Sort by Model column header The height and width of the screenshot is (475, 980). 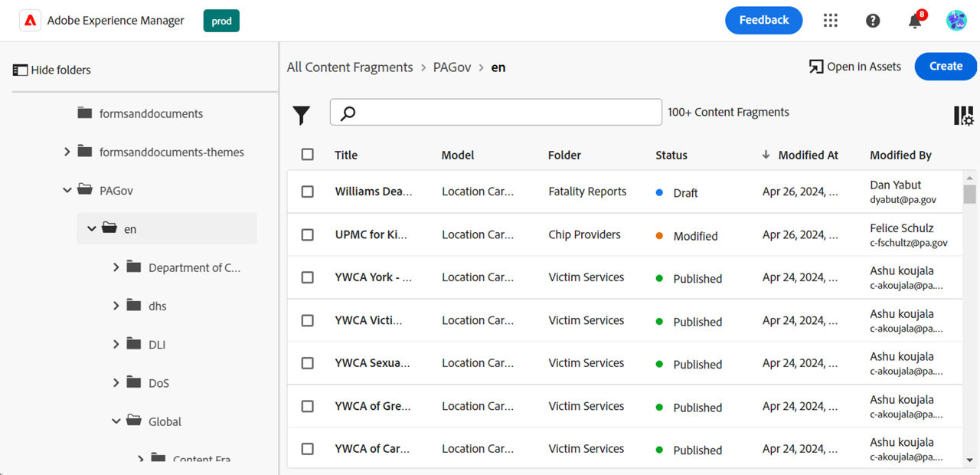[x=458, y=155]
